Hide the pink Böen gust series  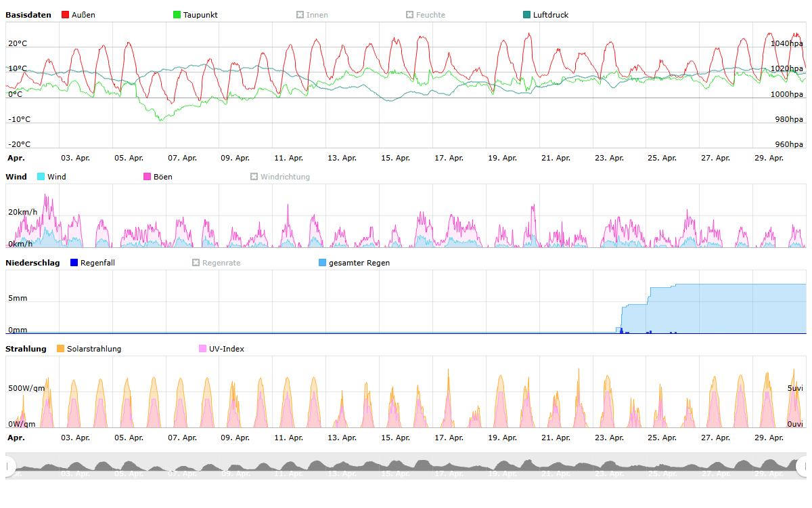point(158,177)
